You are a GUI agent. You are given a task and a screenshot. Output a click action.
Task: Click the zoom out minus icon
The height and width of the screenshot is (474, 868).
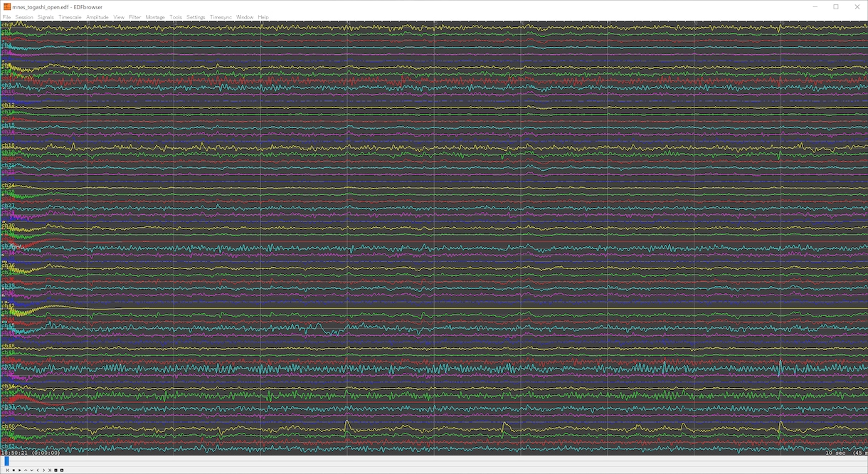pos(62,470)
